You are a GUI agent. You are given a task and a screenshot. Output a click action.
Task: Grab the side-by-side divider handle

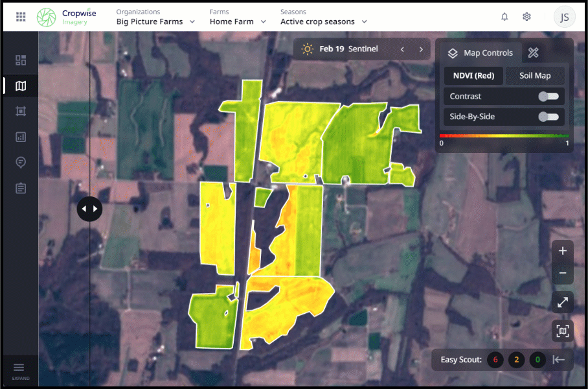click(x=89, y=209)
